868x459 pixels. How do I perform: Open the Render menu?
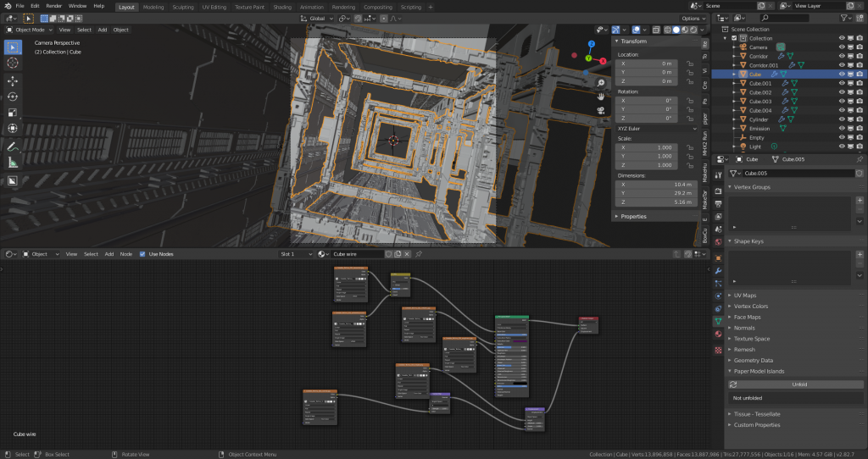pos(53,6)
